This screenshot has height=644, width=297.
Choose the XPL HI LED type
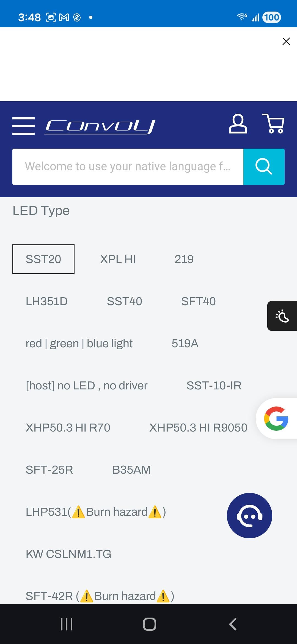pyautogui.click(x=118, y=259)
